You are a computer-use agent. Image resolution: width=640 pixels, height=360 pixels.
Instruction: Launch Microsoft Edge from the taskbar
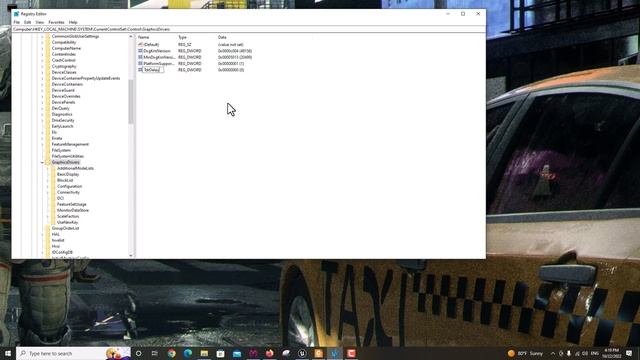point(188,353)
